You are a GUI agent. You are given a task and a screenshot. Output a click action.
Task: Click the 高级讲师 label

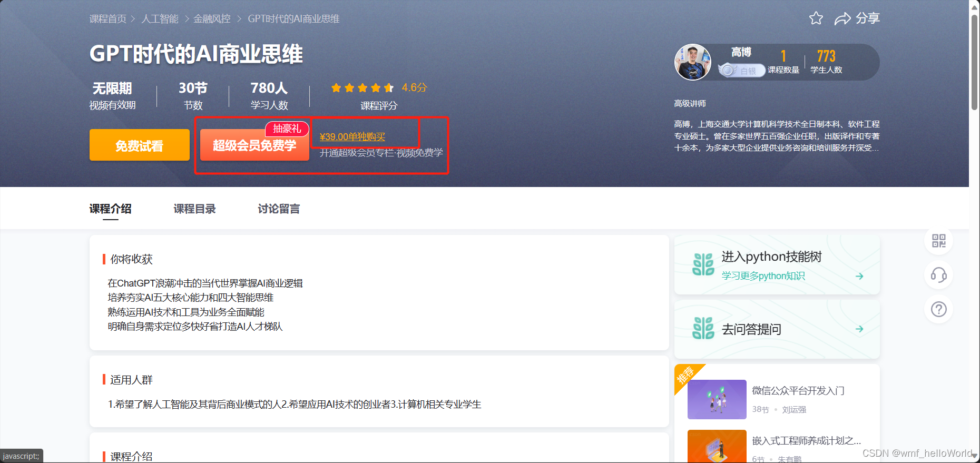(690, 104)
